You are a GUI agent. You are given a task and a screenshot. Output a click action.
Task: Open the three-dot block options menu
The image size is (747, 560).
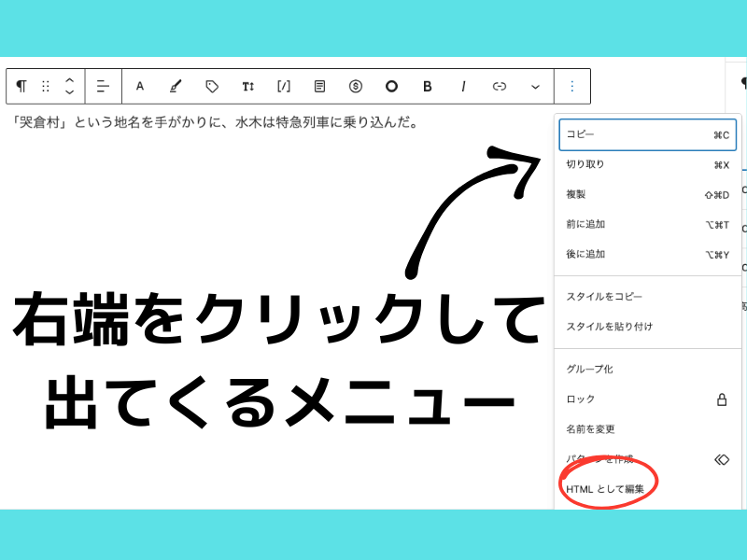572,86
